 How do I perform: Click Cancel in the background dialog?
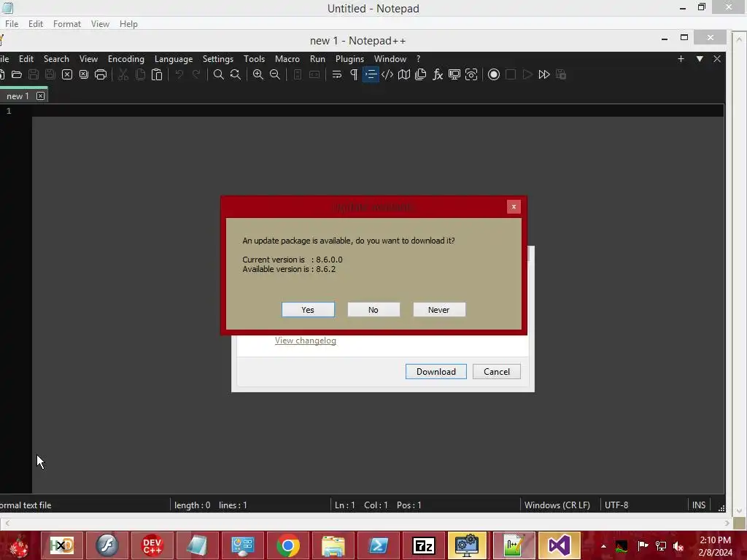click(x=496, y=372)
